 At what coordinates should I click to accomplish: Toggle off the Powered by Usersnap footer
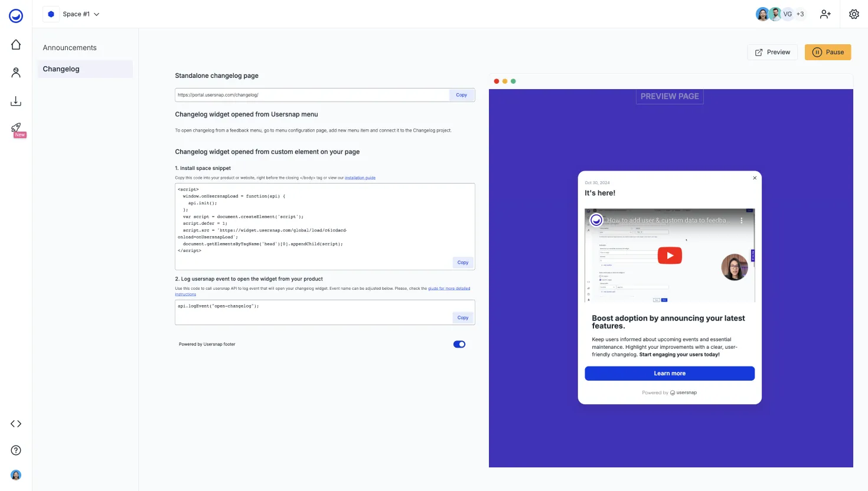[x=459, y=344]
